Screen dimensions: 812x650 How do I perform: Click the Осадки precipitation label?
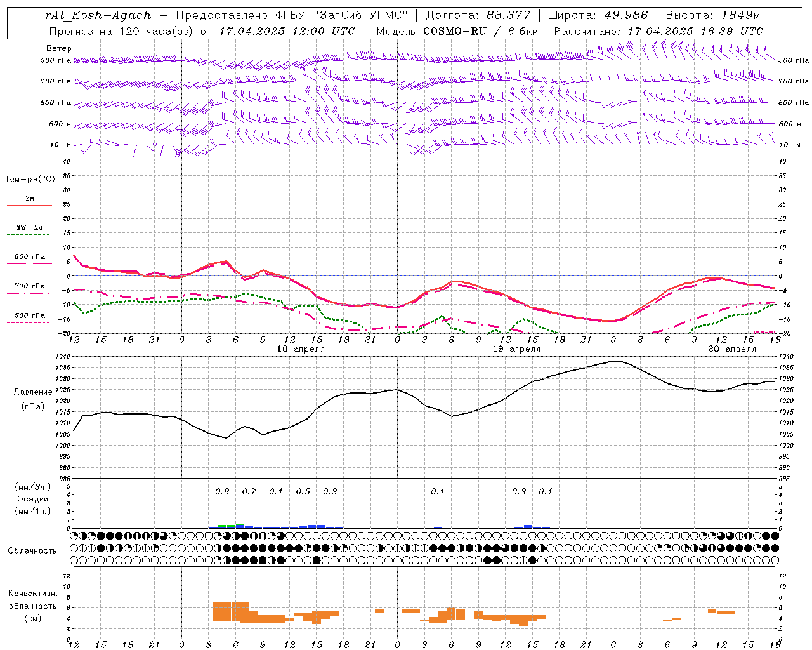[33, 499]
